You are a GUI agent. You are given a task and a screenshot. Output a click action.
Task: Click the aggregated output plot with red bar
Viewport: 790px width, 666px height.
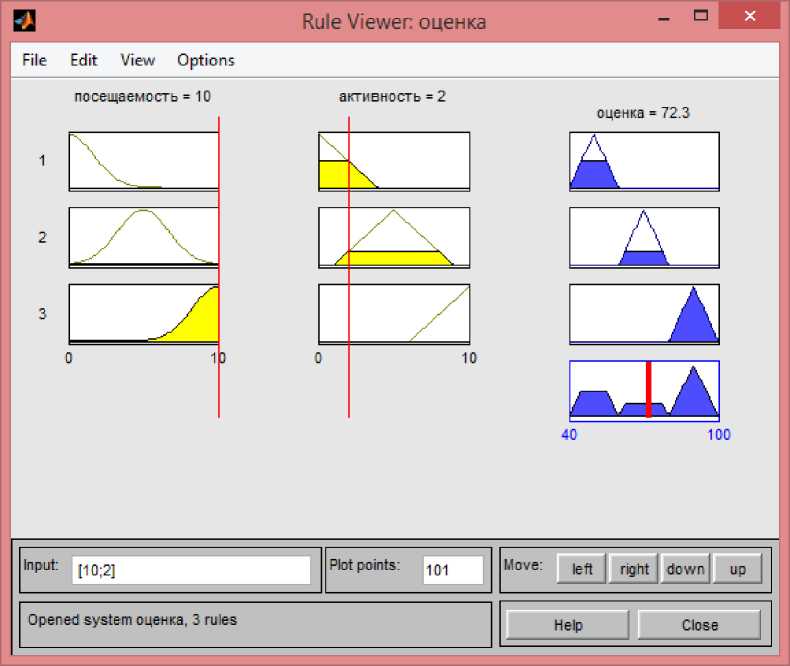[x=643, y=389]
